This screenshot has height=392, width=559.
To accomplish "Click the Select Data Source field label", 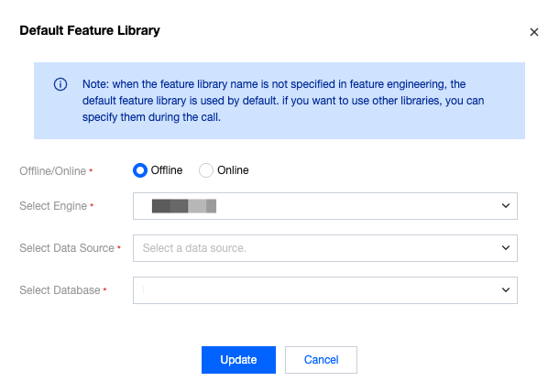I will click(x=67, y=248).
